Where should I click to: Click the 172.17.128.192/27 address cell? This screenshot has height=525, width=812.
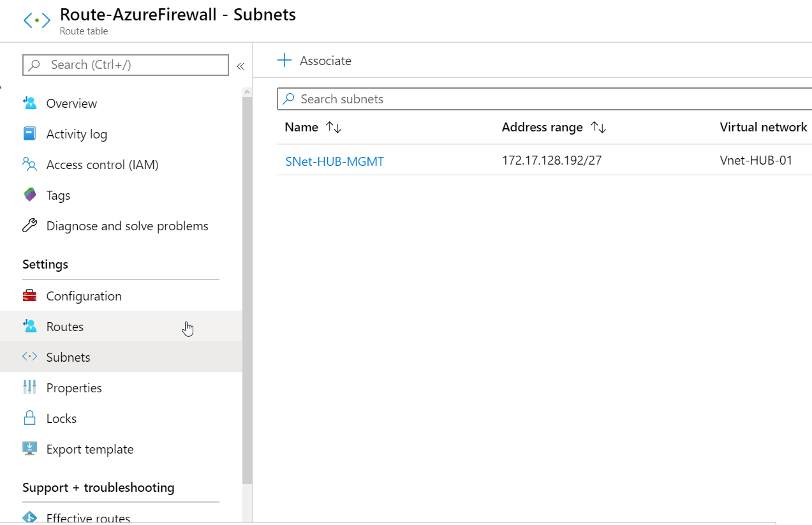(x=552, y=160)
